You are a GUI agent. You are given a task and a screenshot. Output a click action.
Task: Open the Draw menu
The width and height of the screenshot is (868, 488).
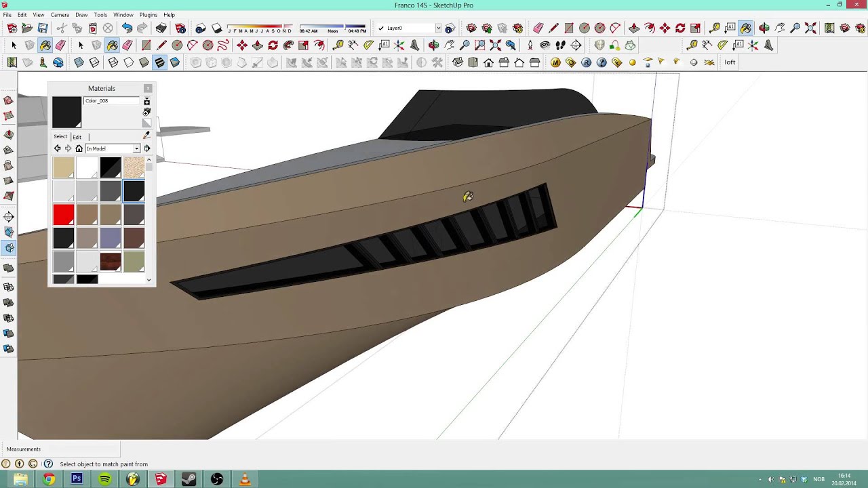pos(81,15)
